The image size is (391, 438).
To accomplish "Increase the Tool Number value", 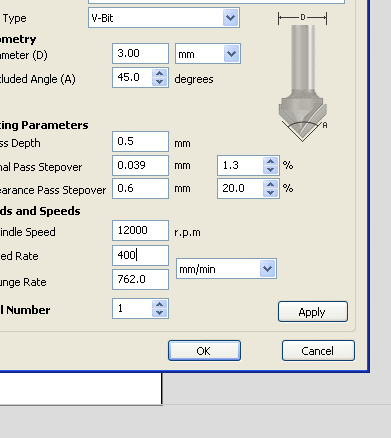I will pyautogui.click(x=160, y=305).
